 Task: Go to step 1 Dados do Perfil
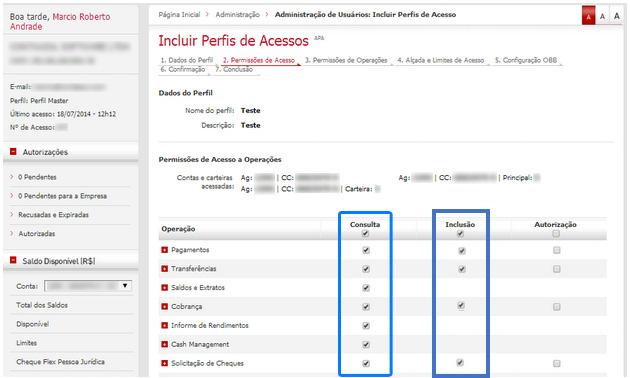187,60
